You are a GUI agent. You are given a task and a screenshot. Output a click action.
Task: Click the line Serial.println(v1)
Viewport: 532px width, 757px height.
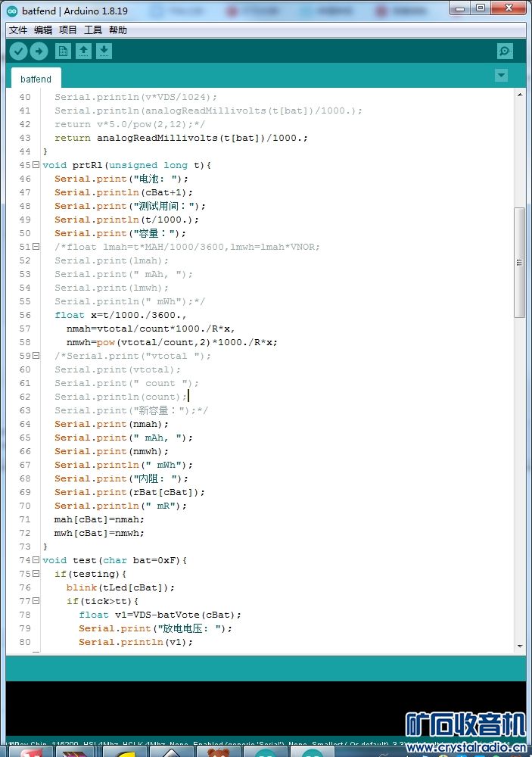135,642
